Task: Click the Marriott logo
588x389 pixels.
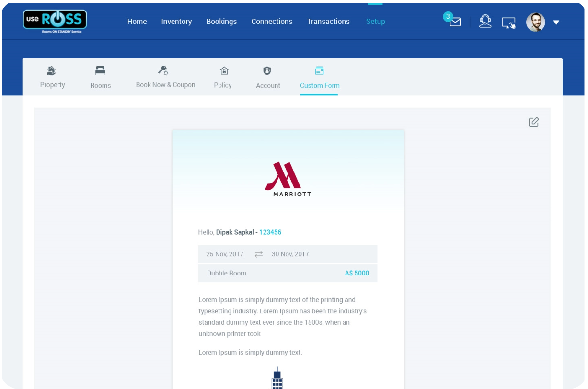Action: pyautogui.click(x=288, y=179)
